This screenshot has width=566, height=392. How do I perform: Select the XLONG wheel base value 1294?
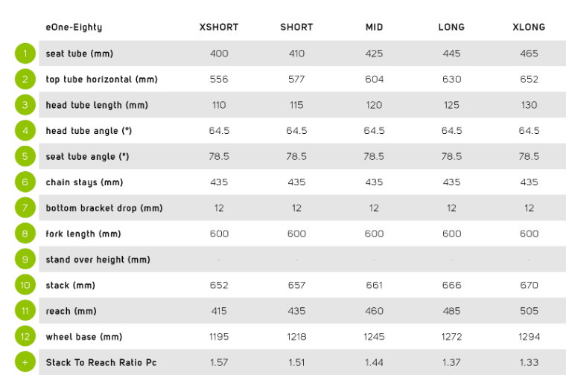point(530,337)
